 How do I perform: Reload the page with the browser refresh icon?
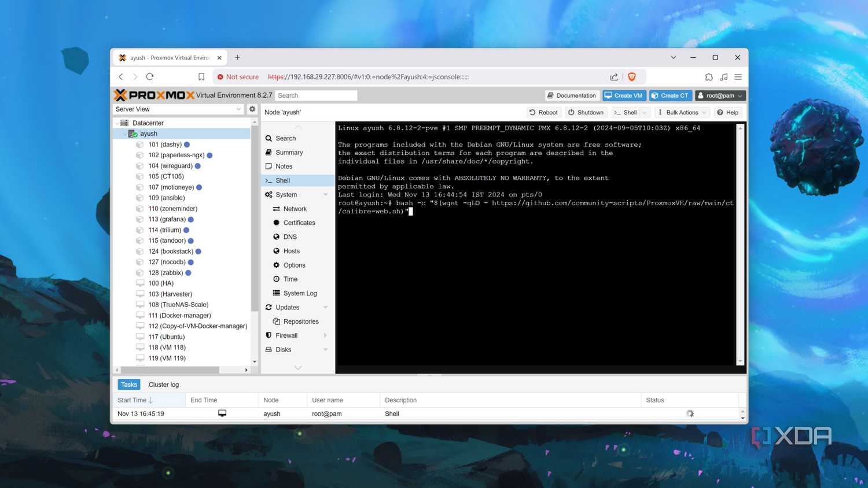point(150,76)
